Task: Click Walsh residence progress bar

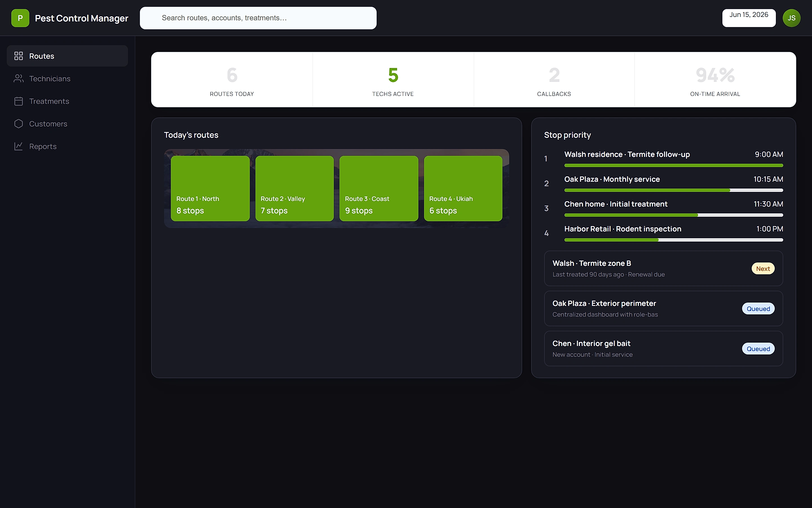Action: 673,165
